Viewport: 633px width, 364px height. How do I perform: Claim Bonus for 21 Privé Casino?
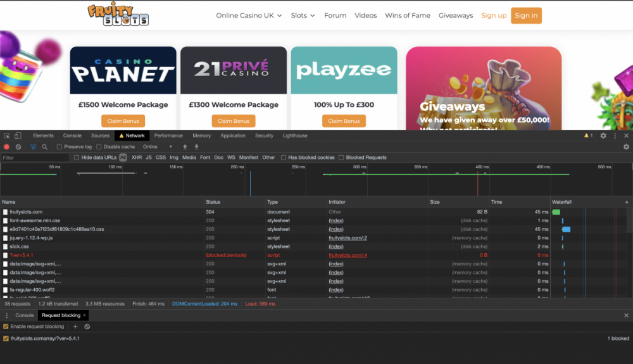click(234, 121)
